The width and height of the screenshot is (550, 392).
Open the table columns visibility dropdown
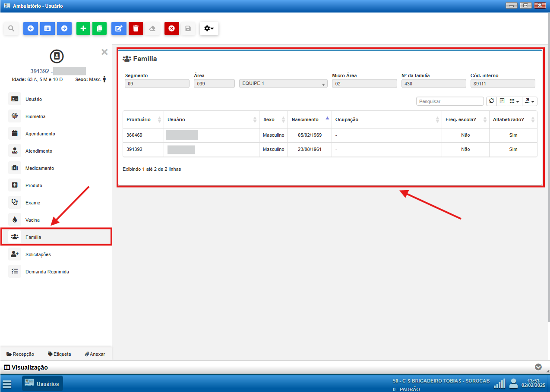tap(513, 101)
